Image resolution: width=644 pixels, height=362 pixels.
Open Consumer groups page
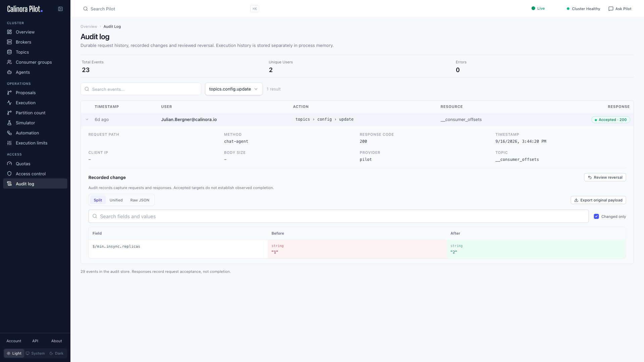[35, 62]
